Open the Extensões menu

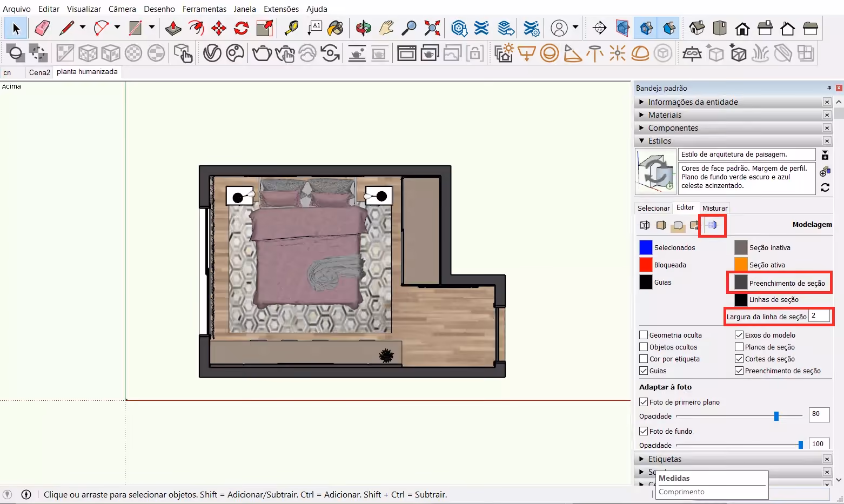[281, 9]
